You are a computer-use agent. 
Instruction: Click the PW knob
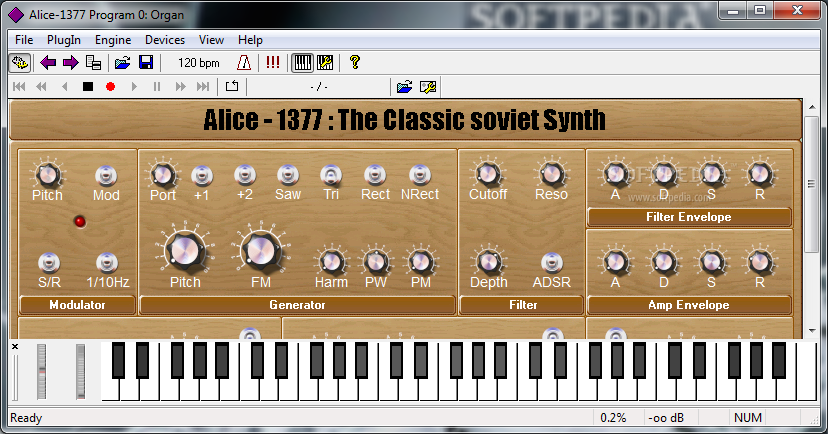click(x=376, y=261)
